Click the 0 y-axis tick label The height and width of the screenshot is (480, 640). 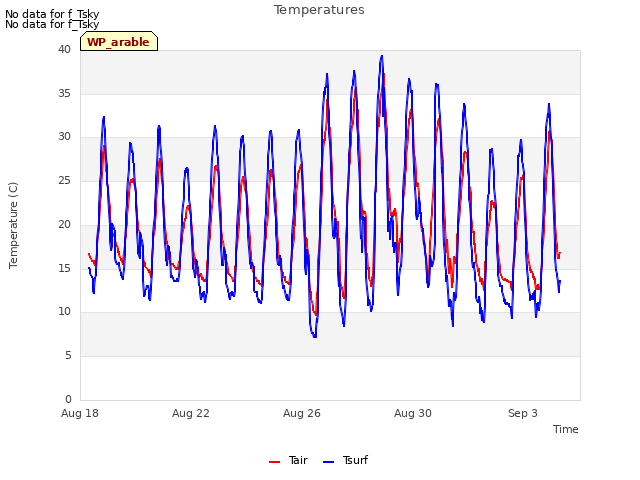point(68,399)
